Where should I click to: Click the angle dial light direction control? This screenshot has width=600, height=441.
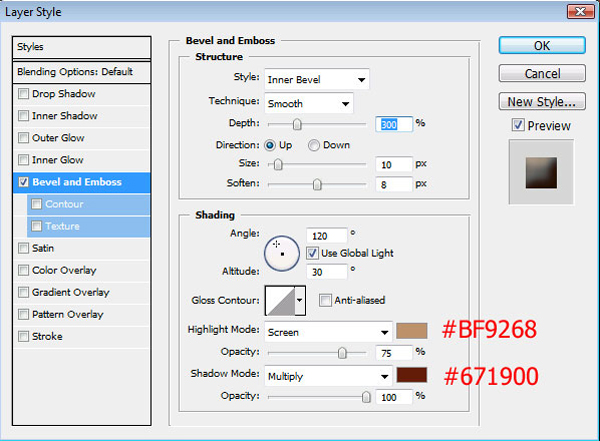282,253
